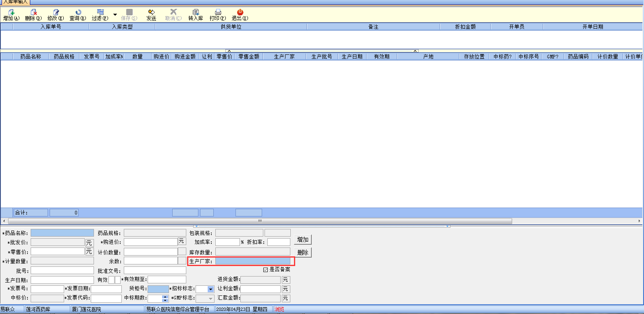The height and width of the screenshot is (314, 644).
Task: Click the 购进金额 column header
Action: coord(185,56)
